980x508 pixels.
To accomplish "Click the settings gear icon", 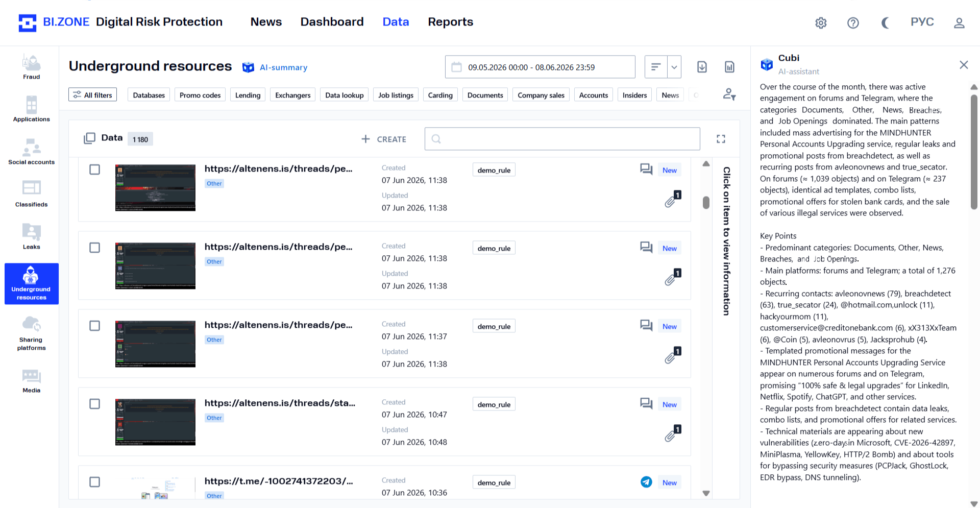I will 821,23.
